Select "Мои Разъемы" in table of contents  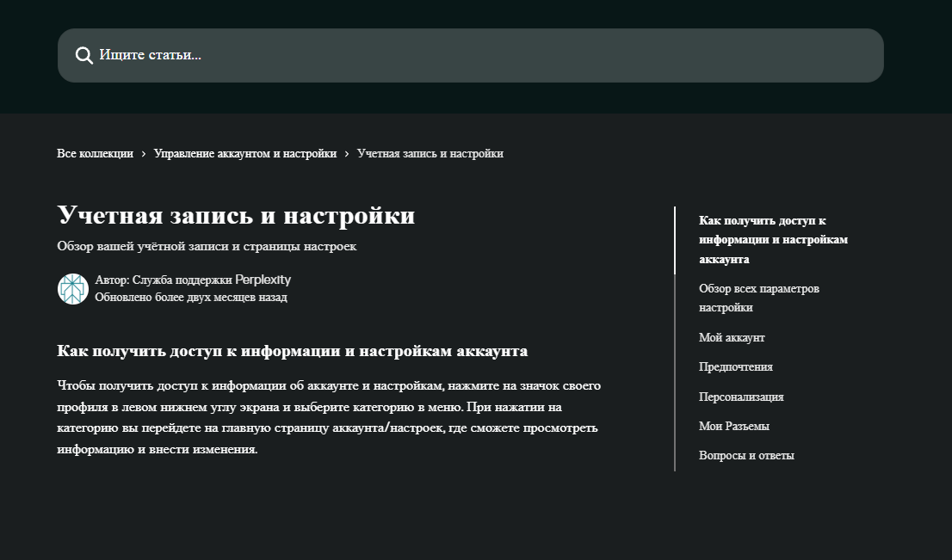click(734, 426)
